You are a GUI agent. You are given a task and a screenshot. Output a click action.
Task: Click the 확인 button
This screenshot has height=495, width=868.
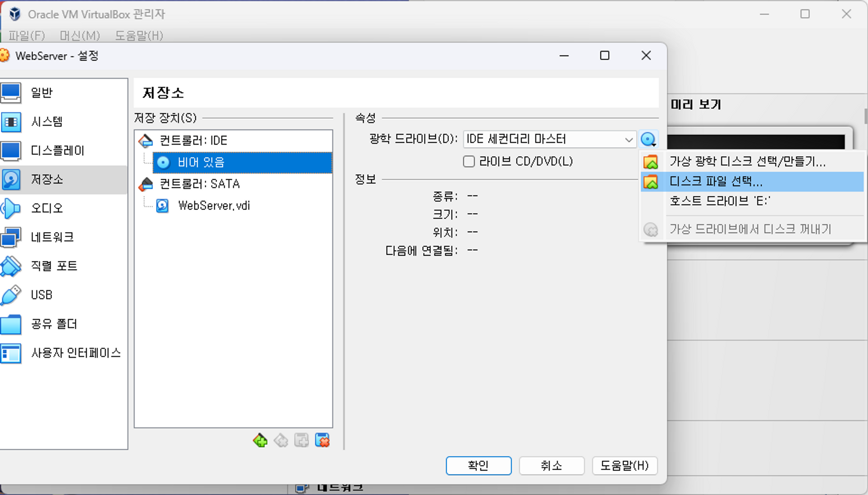tap(478, 466)
